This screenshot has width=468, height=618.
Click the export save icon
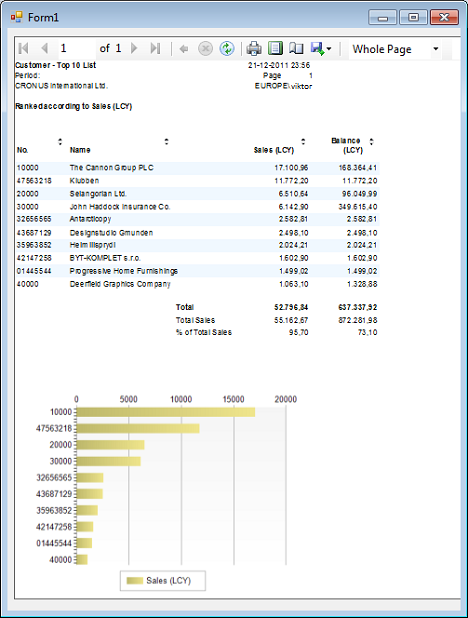[317, 48]
